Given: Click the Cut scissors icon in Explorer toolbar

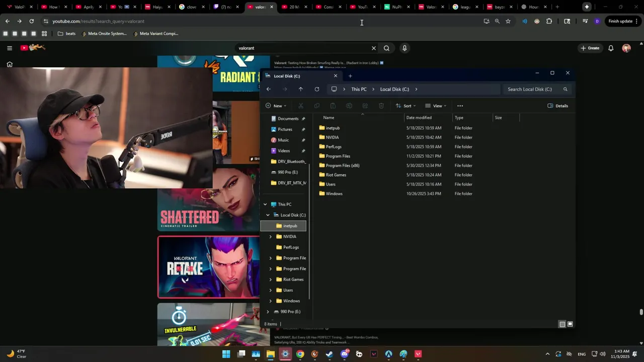Looking at the screenshot, I should point(301,106).
